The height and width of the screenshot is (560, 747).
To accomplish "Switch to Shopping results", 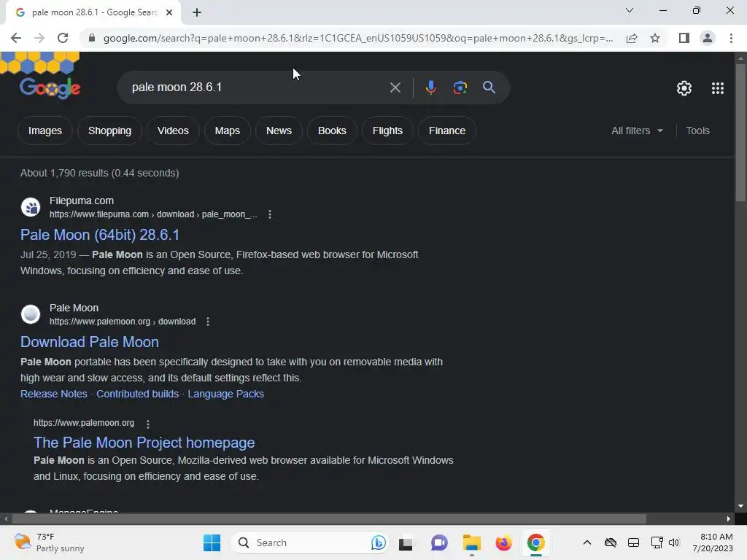I will (x=109, y=131).
